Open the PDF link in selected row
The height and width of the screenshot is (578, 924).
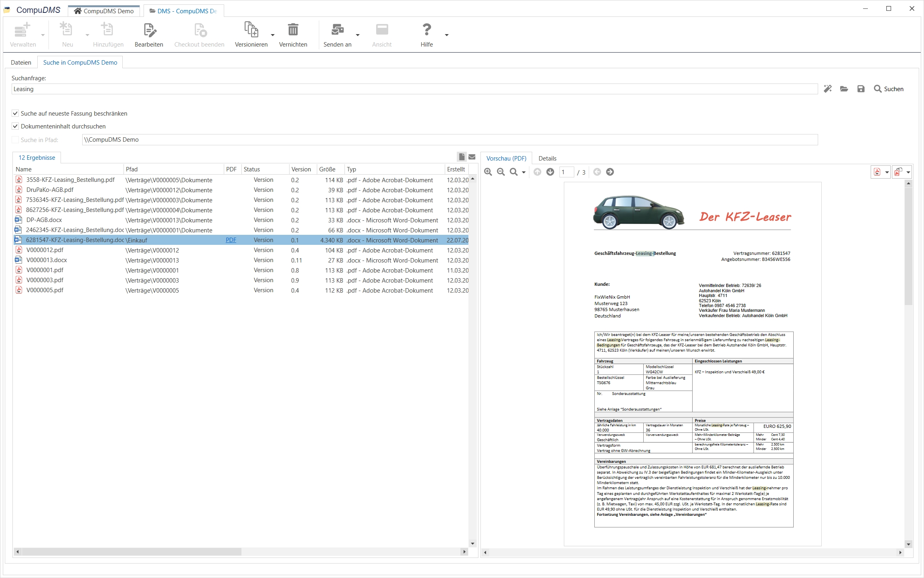[231, 240]
